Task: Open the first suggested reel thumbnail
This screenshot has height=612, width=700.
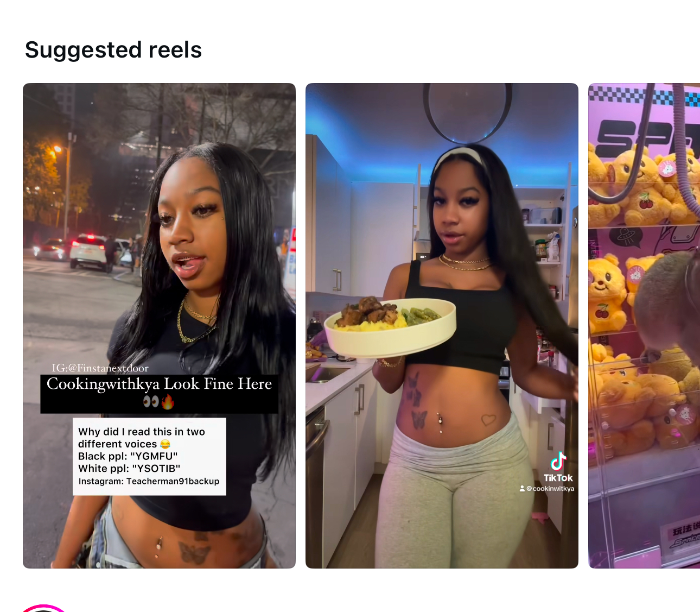Action: tap(159, 326)
